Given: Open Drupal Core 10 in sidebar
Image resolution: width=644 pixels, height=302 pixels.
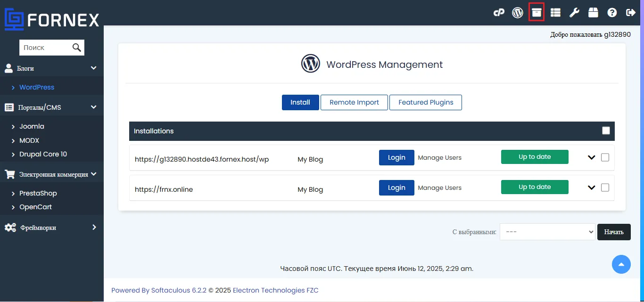Looking at the screenshot, I should click(43, 154).
